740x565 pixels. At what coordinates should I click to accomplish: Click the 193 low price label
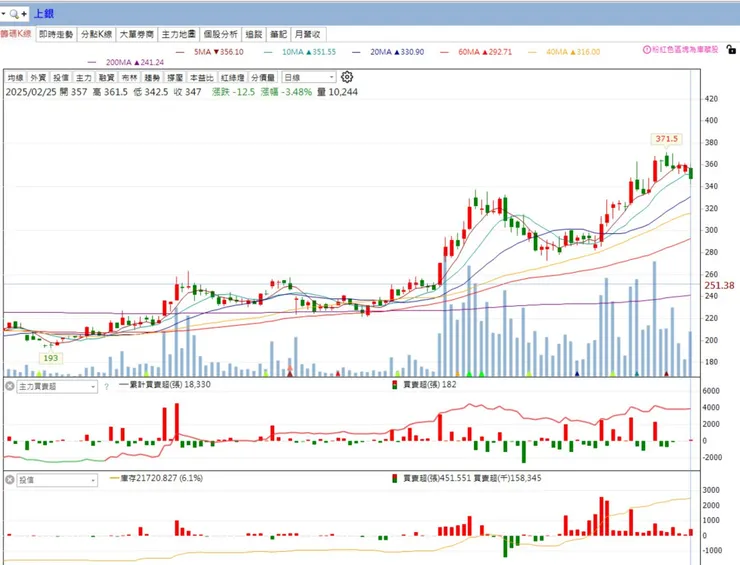click(x=50, y=358)
